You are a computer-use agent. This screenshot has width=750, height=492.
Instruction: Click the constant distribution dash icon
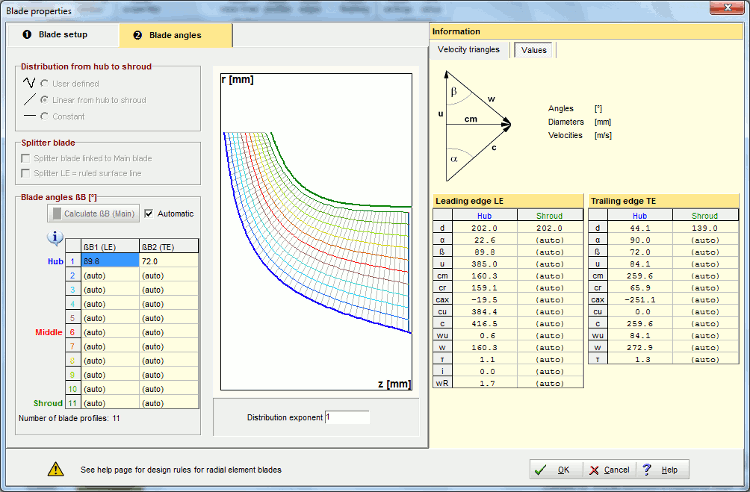30,116
